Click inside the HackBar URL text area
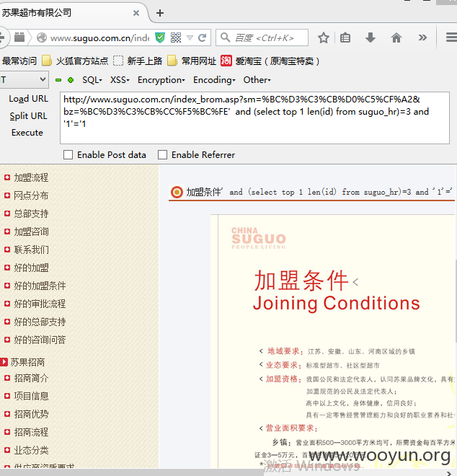The height and width of the screenshot is (476, 457). click(x=254, y=118)
